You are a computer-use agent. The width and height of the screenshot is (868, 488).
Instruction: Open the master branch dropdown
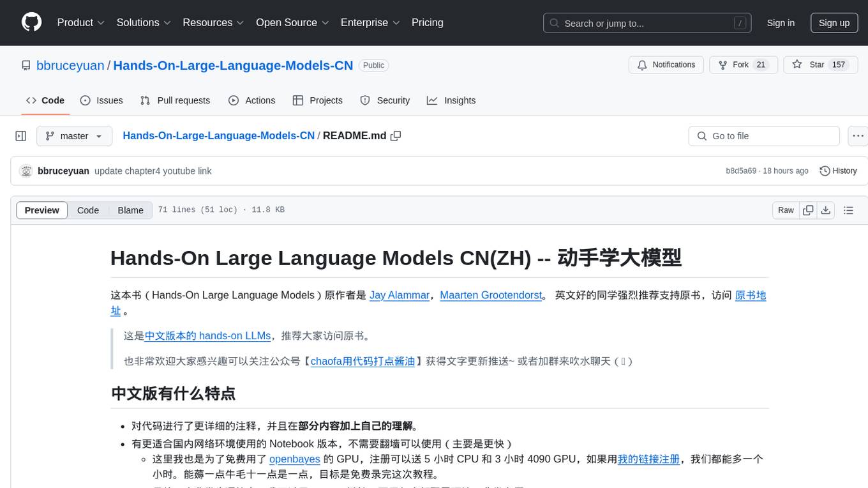pyautogui.click(x=74, y=136)
